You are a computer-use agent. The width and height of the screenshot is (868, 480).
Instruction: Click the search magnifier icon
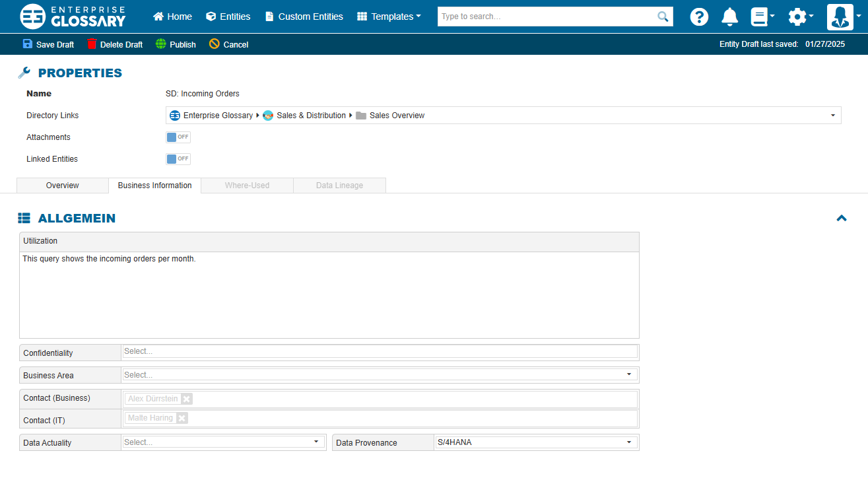[x=663, y=17]
